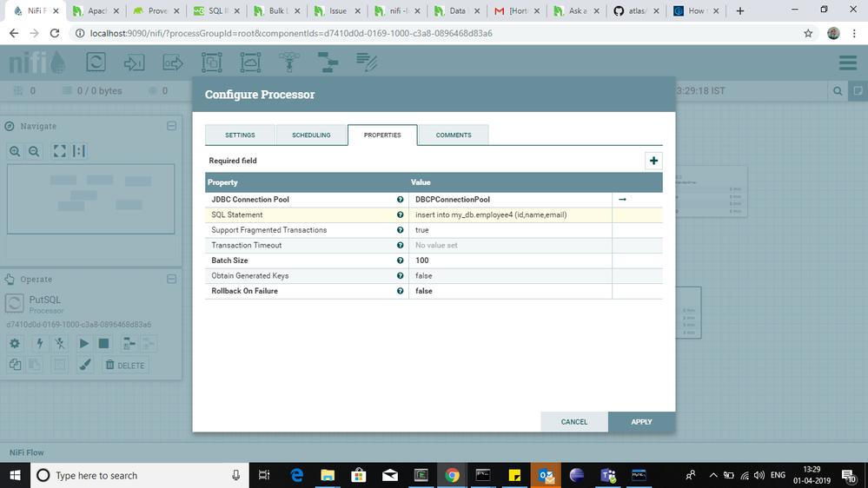The image size is (868, 488).
Task: Select the Template toolbar icon
Action: coord(328,62)
